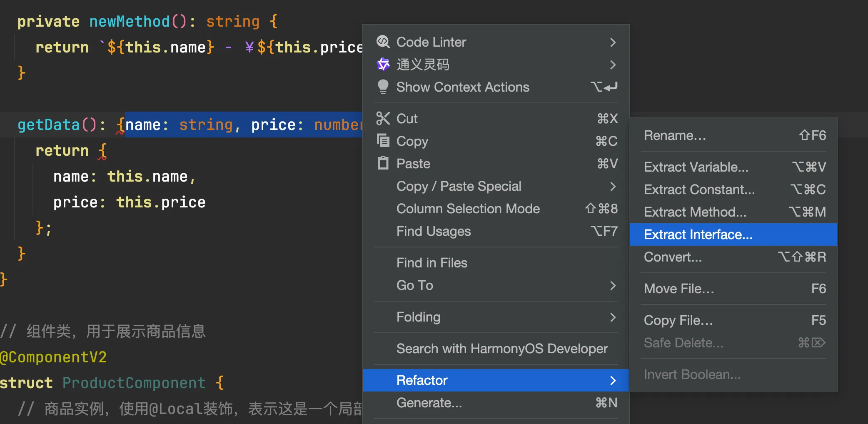Expand the Code Linter submenu arrow
Viewport: 868px width, 424px height.
613,42
